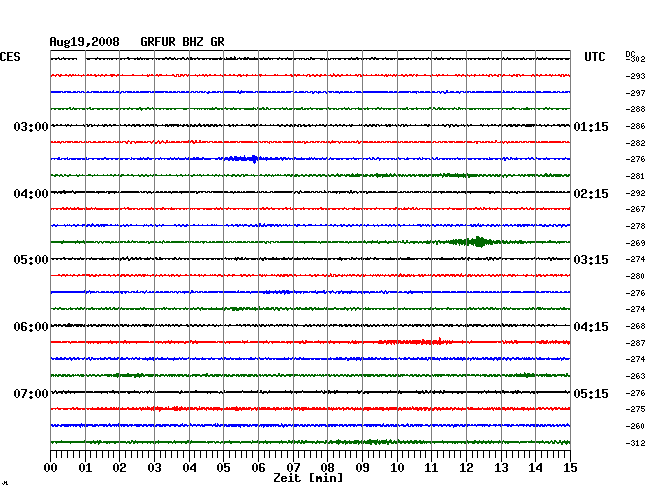Select the station title GRFUR BHZ GR
Image resolution: width=650 pixels, height=494 pixels.
pyautogui.click(x=182, y=42)
